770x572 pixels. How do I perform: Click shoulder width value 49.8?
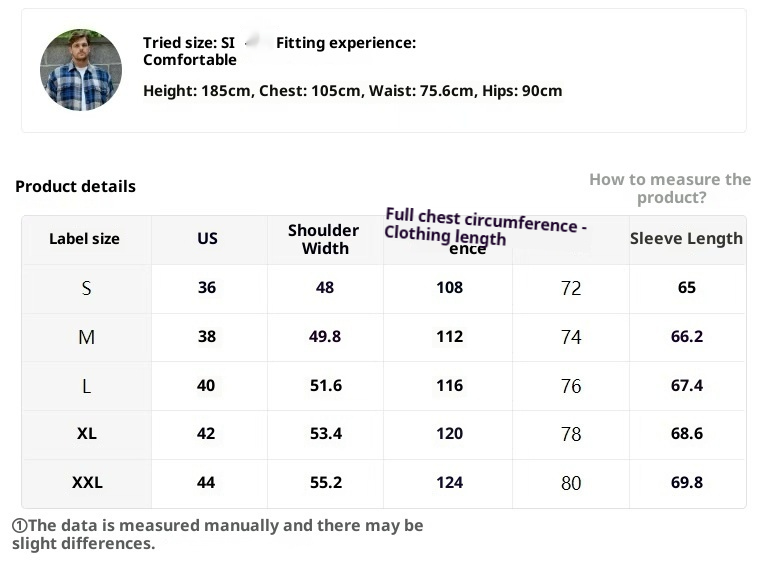pyautogui.click(x=325, y=337)
